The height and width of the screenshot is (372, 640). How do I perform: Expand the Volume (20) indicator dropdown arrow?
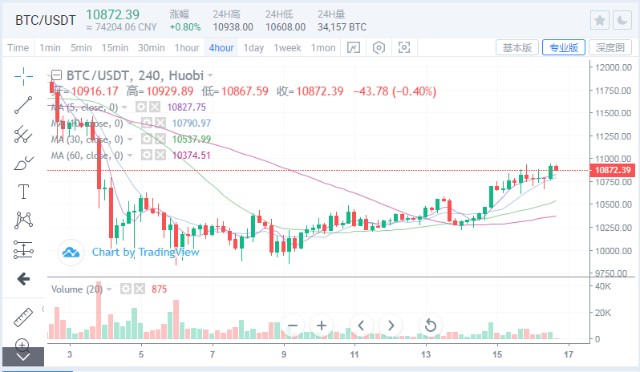[x=109, y=290]
